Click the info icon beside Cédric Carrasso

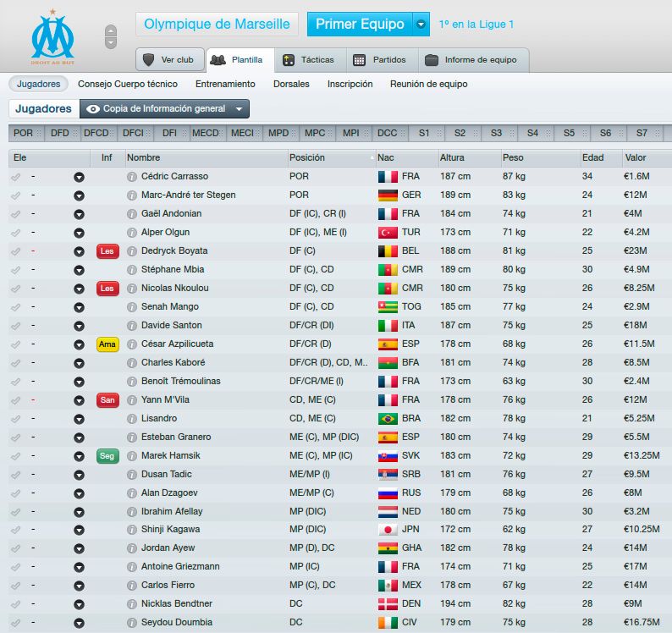(x=132, y=177)
